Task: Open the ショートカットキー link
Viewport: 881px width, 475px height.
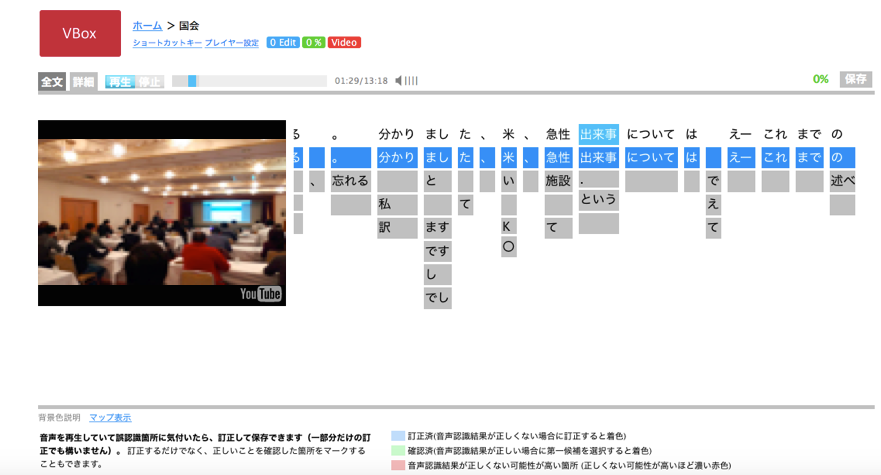Action: (x=167, y=43)
